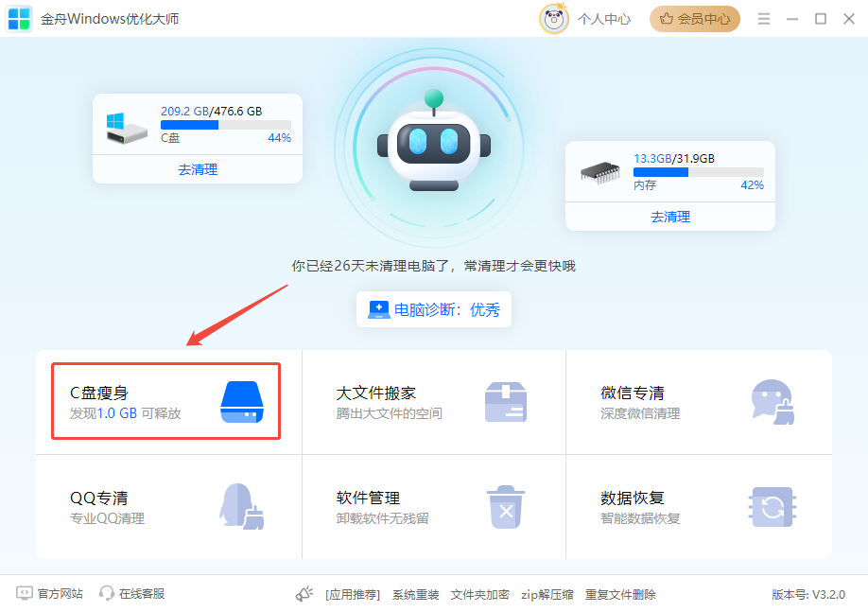This screenshot has width=868, height=612.
Task: Click 去清理 under the C盘 card
Action: (x=198, y=169)
